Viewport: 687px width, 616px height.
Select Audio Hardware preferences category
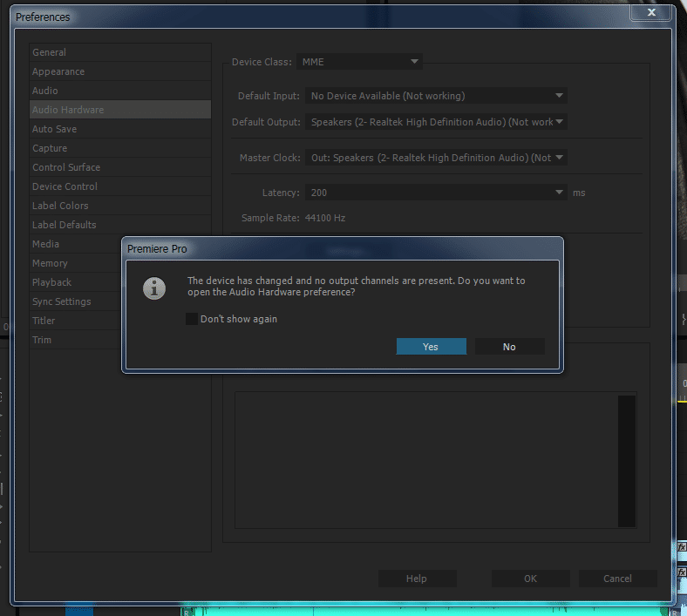coord(120,110)
